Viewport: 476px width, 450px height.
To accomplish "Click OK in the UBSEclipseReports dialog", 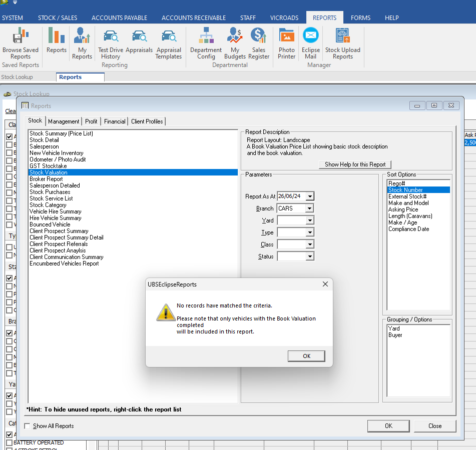I will point(306,356).
